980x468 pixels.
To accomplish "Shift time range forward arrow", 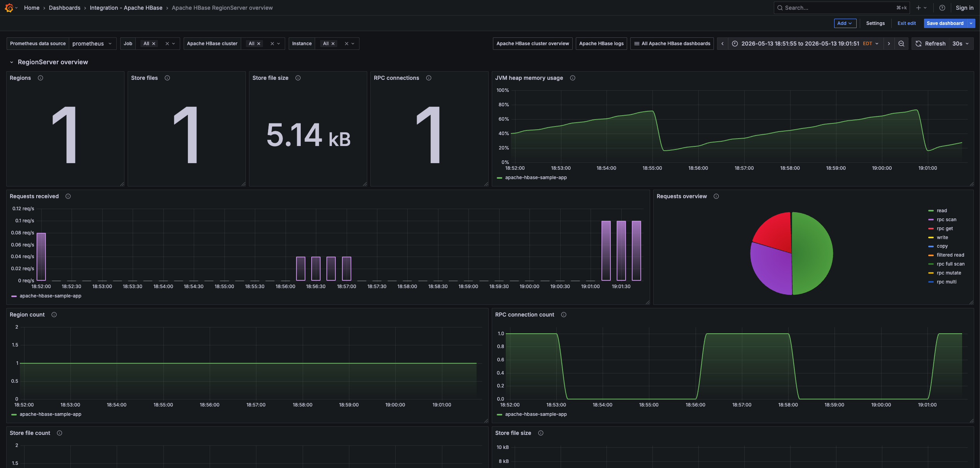I will coord(889,44).
